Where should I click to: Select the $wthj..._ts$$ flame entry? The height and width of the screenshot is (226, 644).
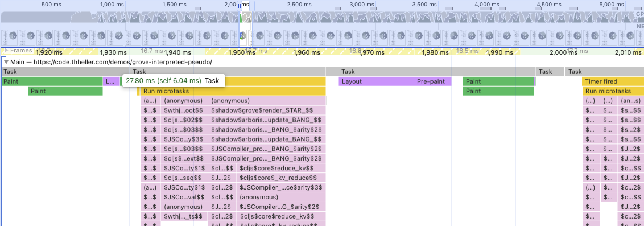click(184, 216)
